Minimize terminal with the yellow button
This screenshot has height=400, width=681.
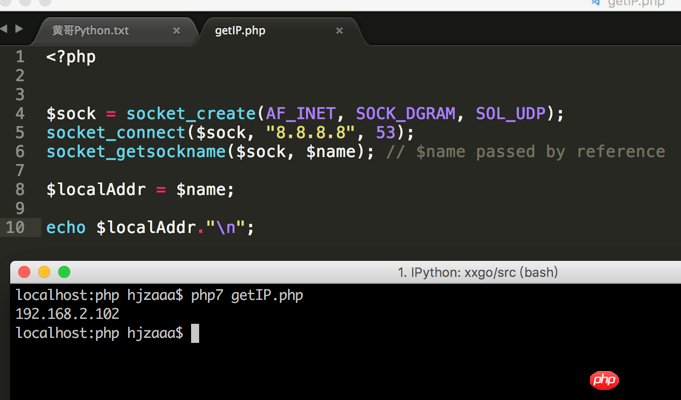pyautogui.click(x=44, y=272)
